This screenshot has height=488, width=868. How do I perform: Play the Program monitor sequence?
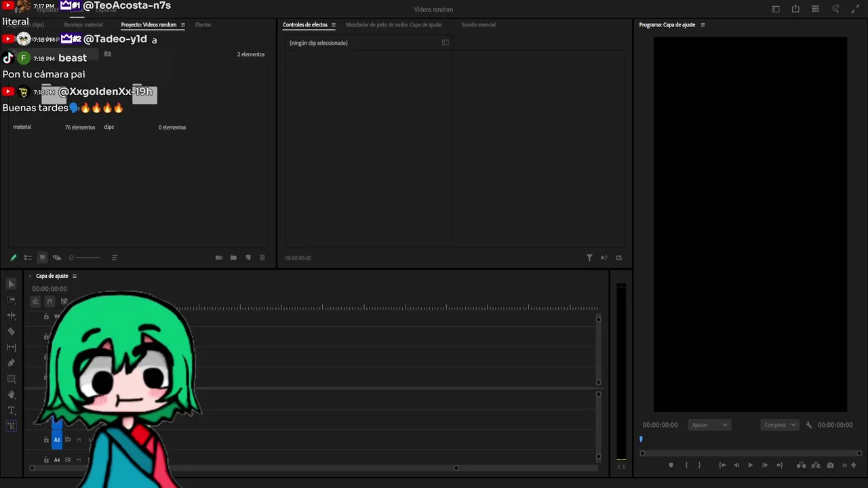(x=750, y=465)
